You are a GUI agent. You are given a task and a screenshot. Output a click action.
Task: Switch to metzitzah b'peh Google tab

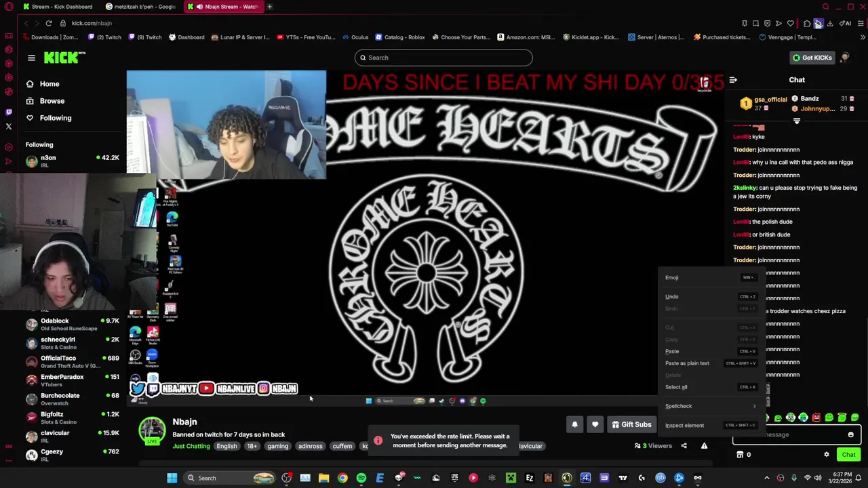(141, 7)
